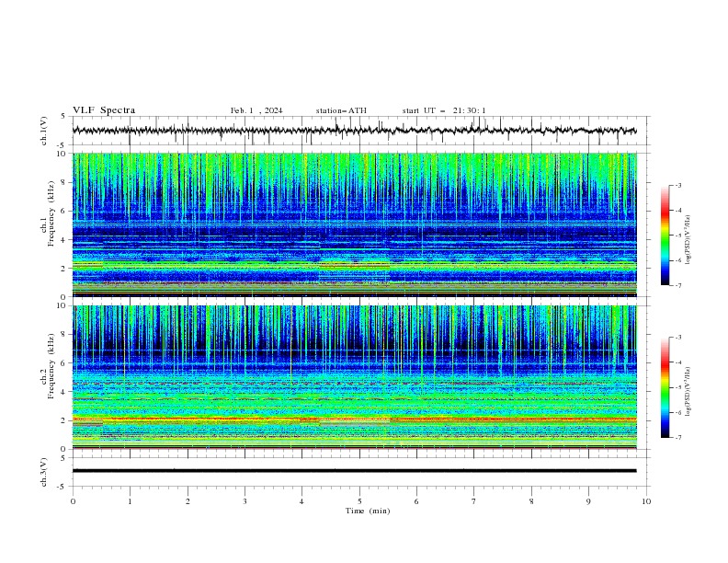Click the ch.2 spectrogram panel
This screenshot has width=728, height=563.
pos(354,377)
